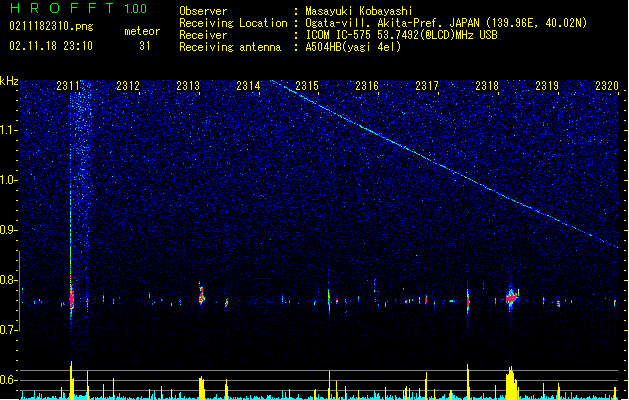
Task: Click the 2313 time axis marker
Action: coord(188,85)
